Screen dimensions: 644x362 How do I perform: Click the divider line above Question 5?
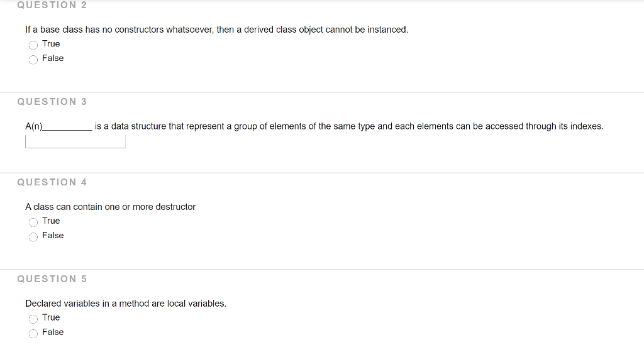(322, 269)
